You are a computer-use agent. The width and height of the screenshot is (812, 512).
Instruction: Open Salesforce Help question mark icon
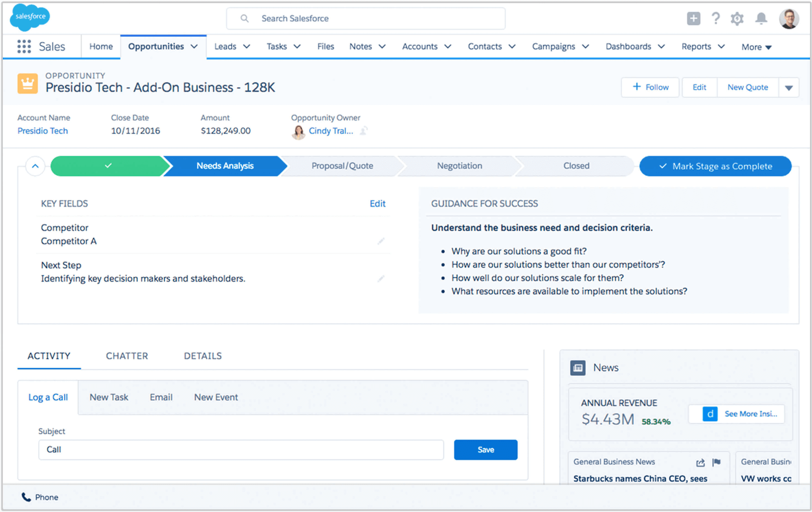[x=715, y=18]
